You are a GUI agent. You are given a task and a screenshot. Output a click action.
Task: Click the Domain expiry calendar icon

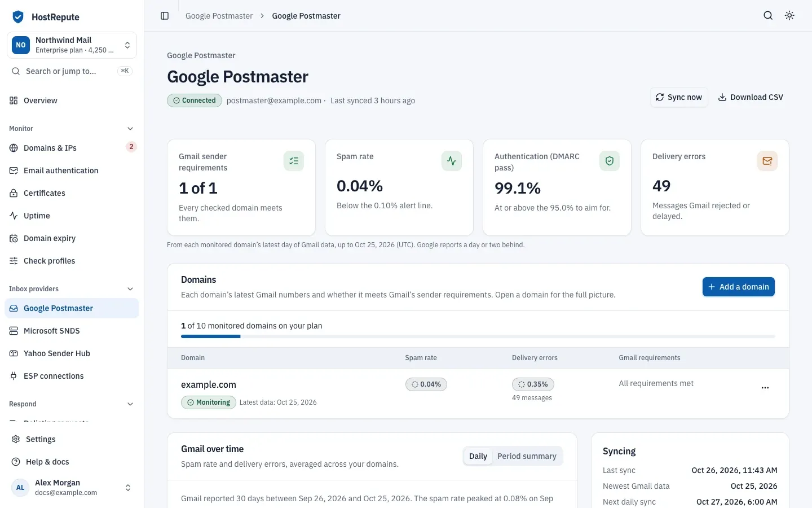pyautogui.click(x=14, y=238)
